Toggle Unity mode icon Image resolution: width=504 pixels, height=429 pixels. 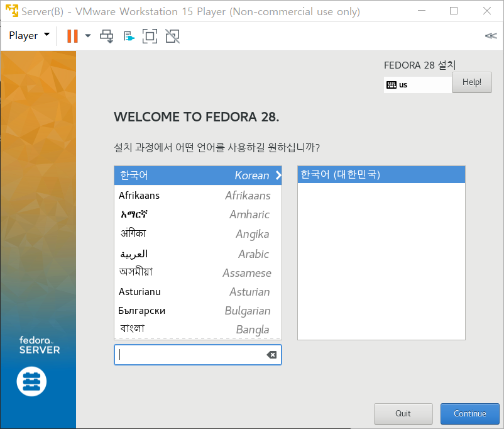173,36
